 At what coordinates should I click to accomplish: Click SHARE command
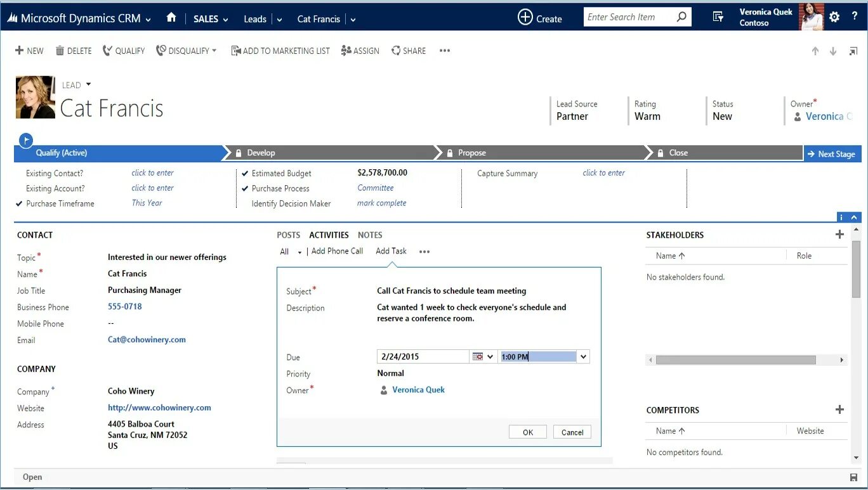coord(409,51)
